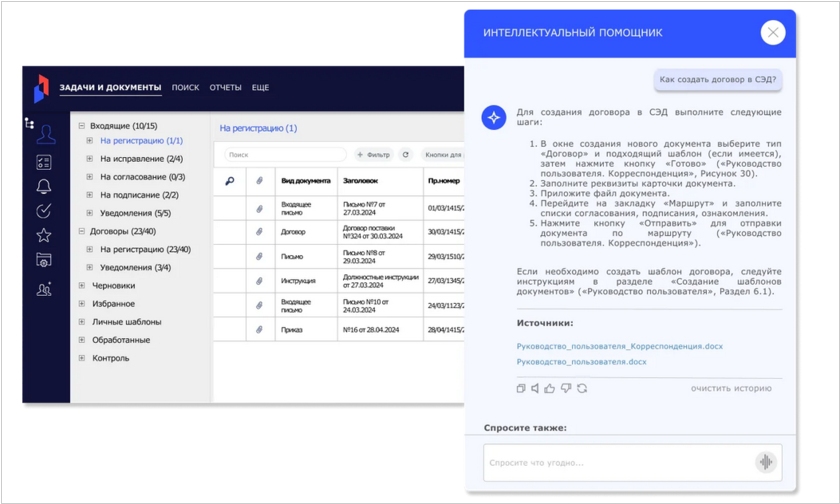Open the star favorites icon in sidebar

[x=44, y=235]
